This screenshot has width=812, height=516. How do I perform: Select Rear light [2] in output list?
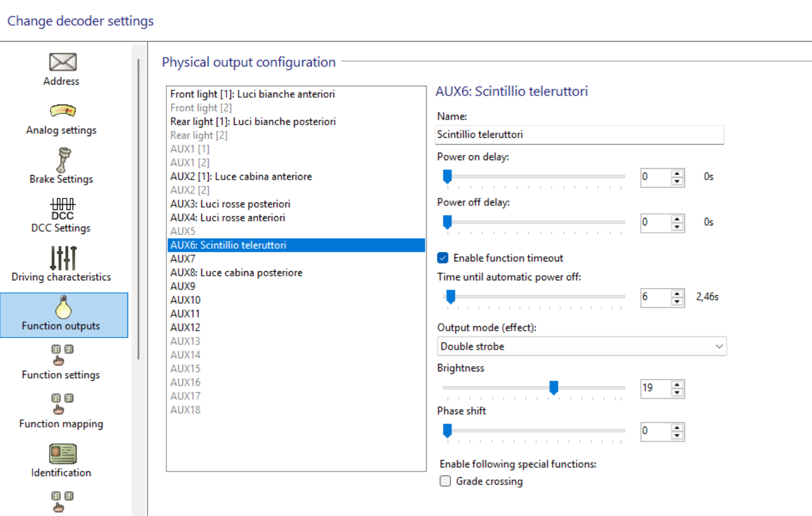(x=296, y=136)
